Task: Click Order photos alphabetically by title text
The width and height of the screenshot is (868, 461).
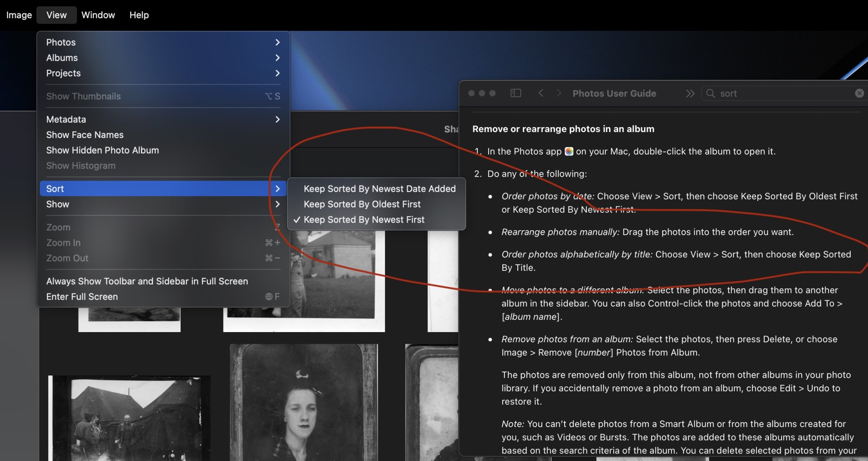Action: 577,254
